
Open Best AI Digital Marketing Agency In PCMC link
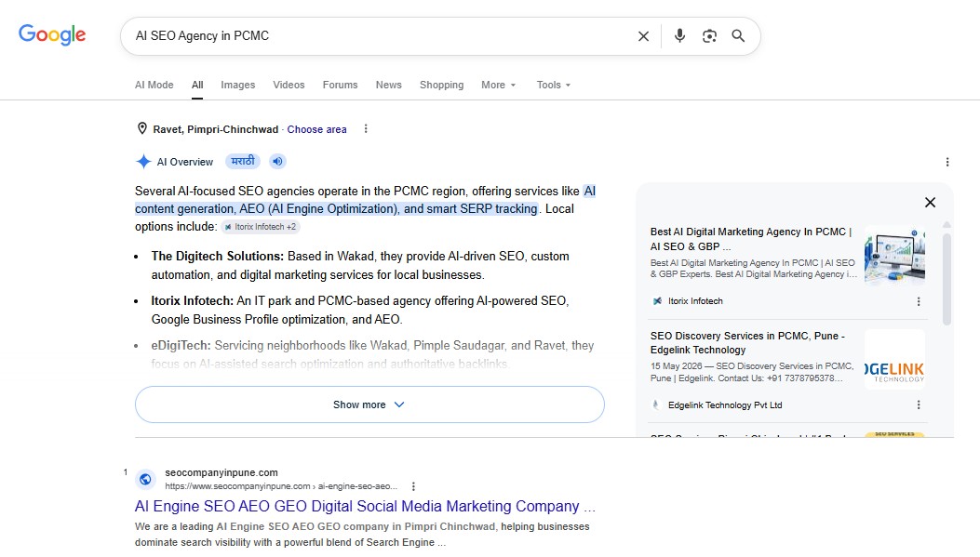pos(751,239)
